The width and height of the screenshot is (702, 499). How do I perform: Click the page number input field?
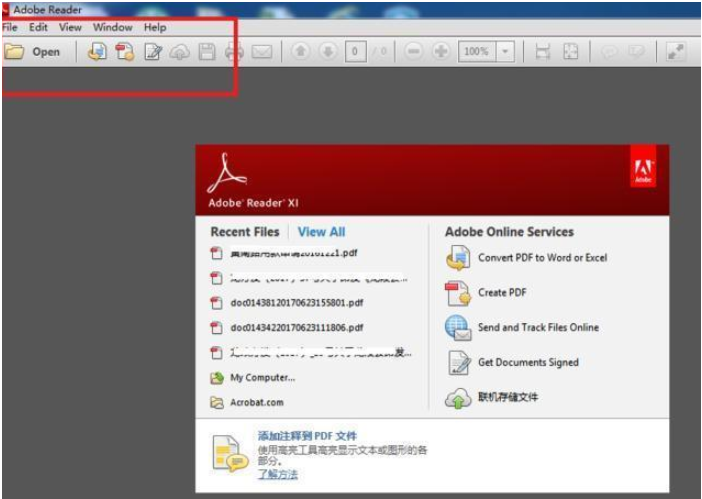(355, 51)
